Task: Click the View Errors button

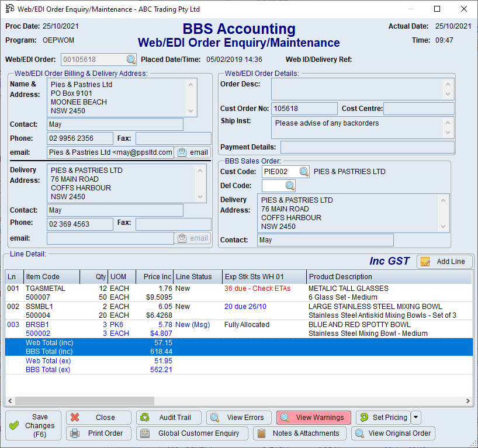Action: [x=238, y=418]
